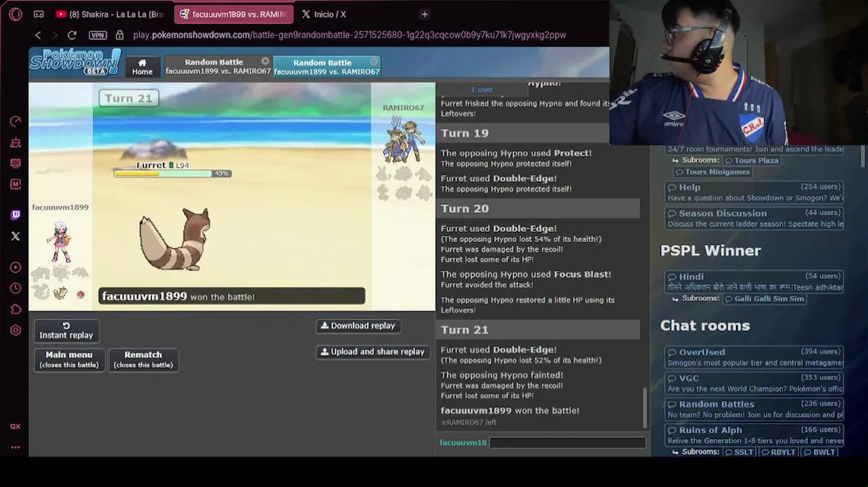The image size is (868, 487).
Task: Click Furret's HP bar
Action: [x=172, y=174]
